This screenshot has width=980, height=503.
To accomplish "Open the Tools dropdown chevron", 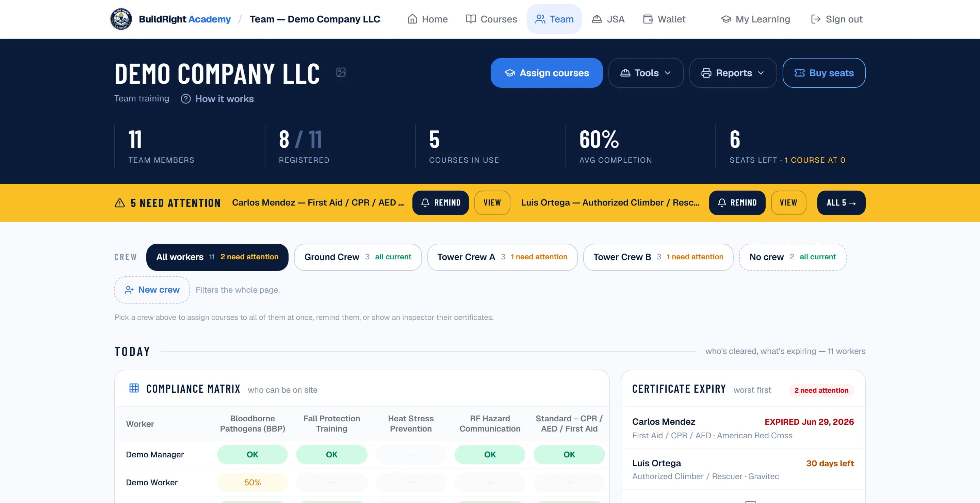I will point(668,73).
